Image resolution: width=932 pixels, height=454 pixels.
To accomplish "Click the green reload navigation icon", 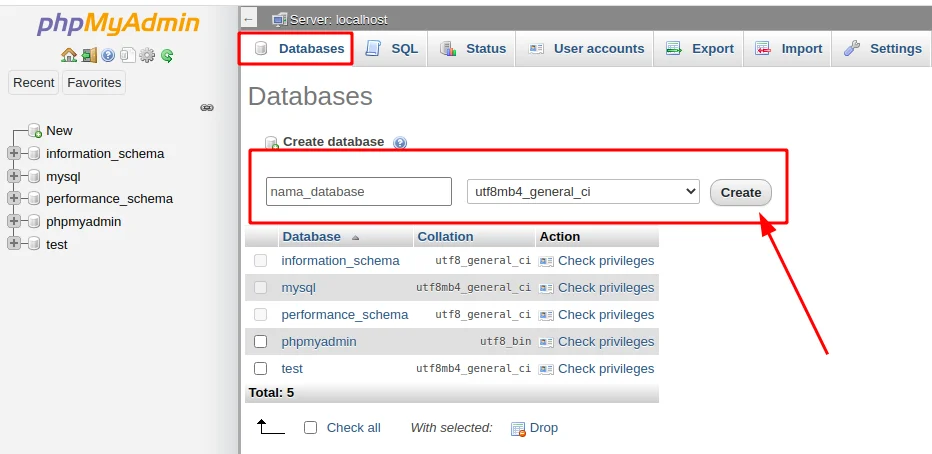I will point(167,56).
